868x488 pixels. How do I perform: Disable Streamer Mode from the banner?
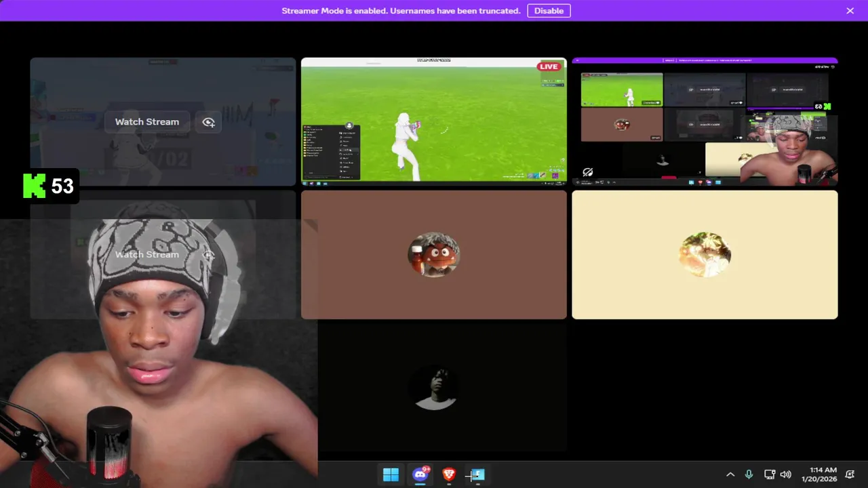click(x=549, y=11)
